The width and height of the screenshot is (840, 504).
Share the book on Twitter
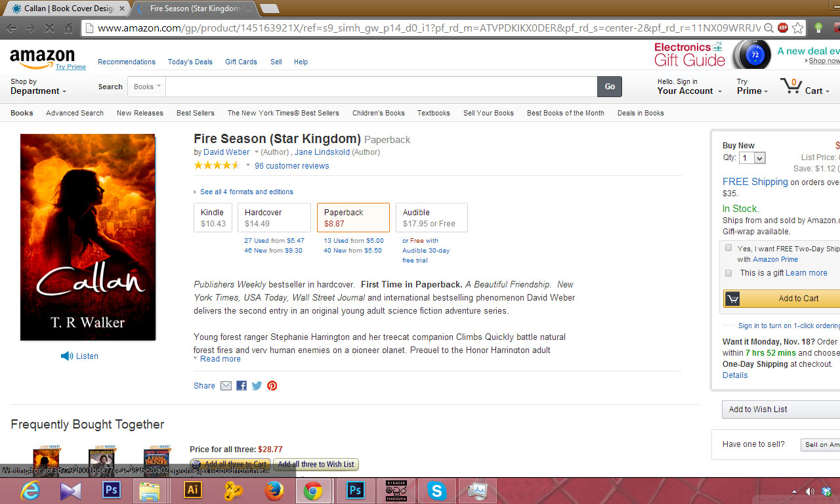click(257, 386)
